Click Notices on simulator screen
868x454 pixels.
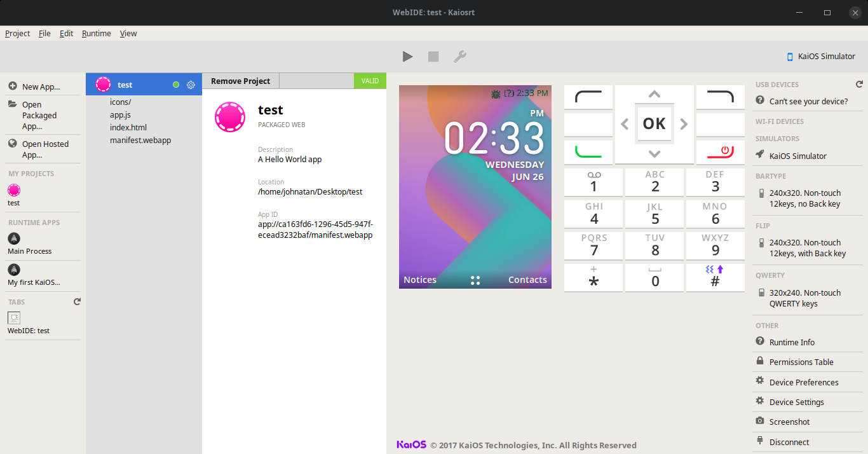point(420,280)
